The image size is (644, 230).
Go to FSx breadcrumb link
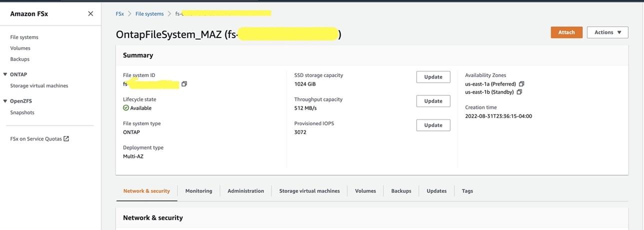[x=120, y=14]
